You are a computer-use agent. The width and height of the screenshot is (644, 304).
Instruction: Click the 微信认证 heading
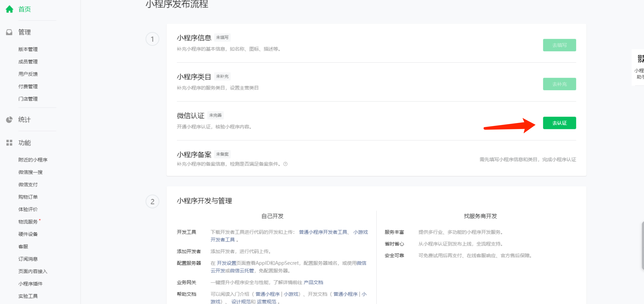point(190,116)
